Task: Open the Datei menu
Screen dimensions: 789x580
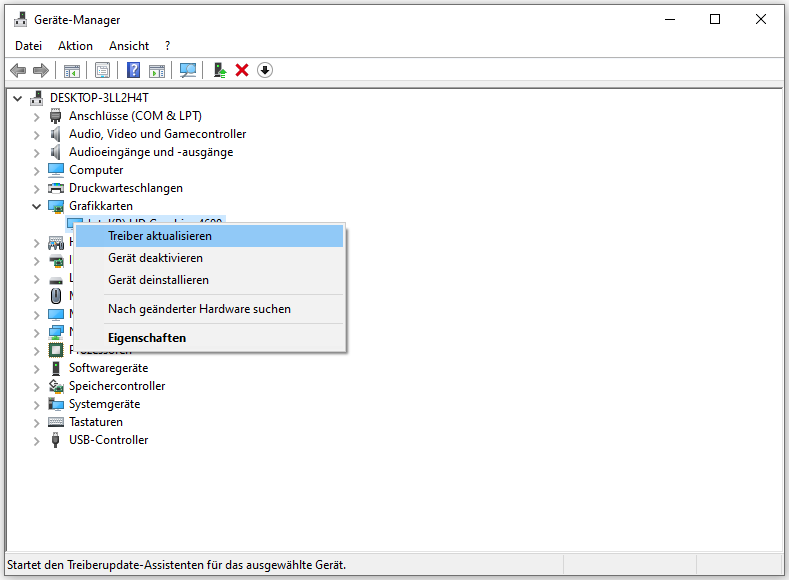Action: tap(28, 46)
